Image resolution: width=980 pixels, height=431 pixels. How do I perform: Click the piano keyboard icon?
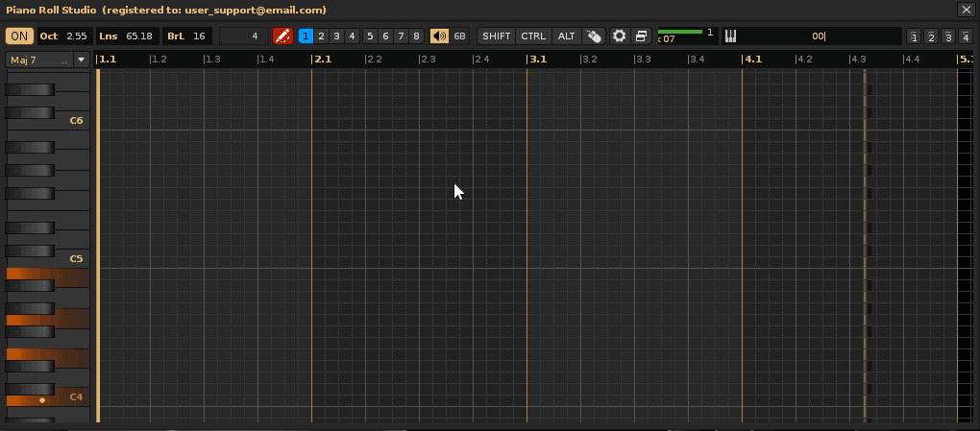tap(730, 36)
